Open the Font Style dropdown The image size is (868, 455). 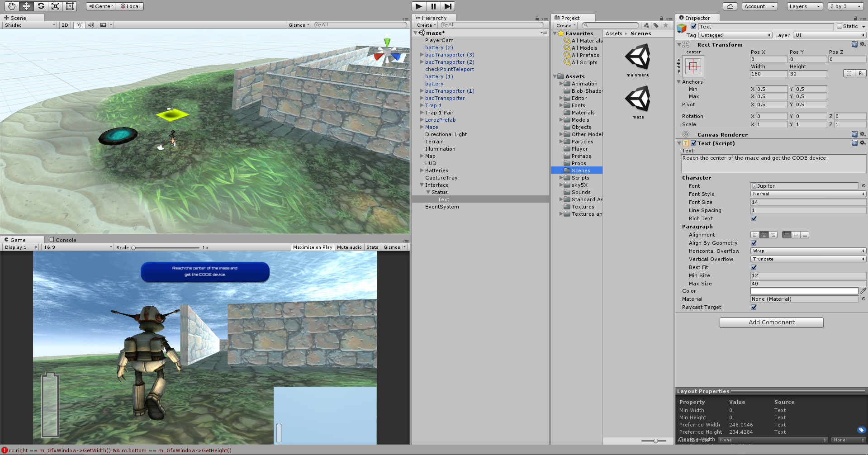click(808, 194)
